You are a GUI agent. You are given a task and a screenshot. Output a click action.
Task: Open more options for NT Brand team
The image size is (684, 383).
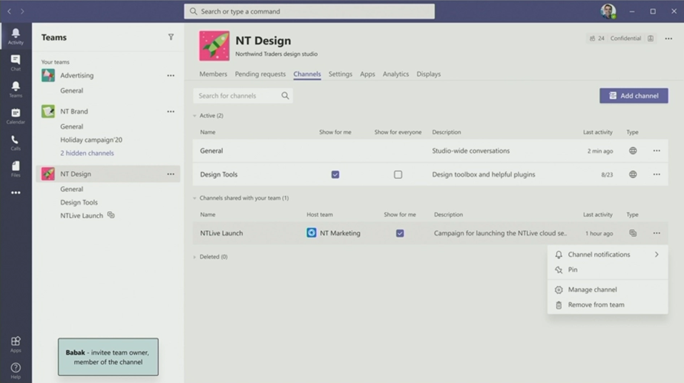click(171, 112)
